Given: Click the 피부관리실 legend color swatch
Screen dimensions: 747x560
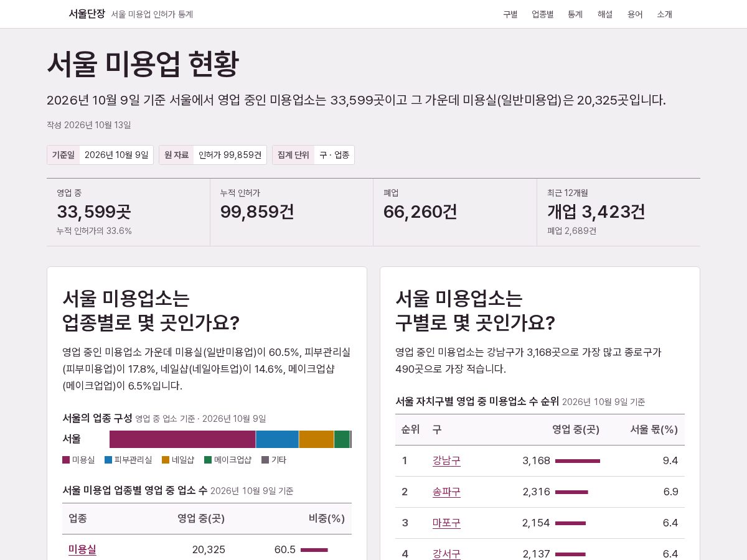Looking at the screenshot, I should tap(108, 460).
